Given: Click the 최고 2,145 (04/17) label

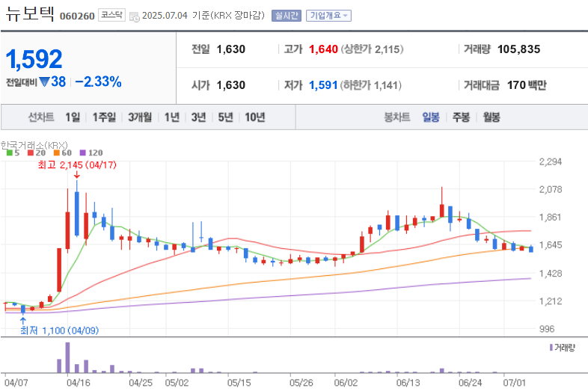Looking at the screenshot, I should click(77, 165).
